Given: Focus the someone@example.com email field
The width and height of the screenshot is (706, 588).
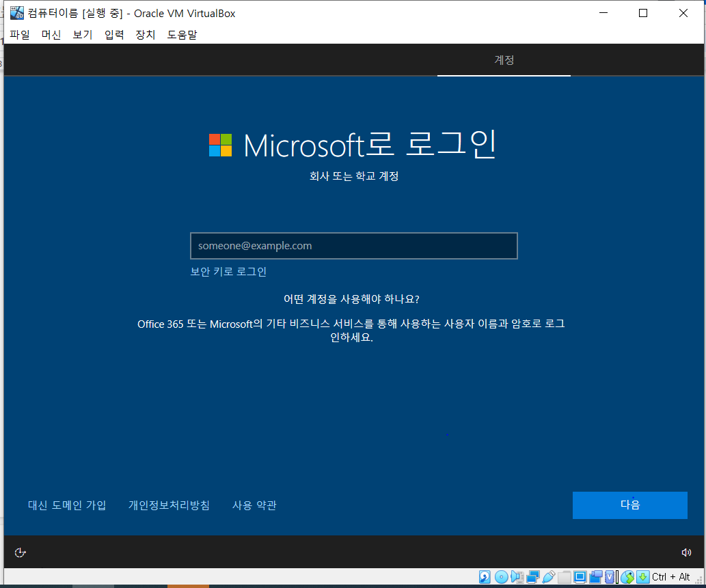Looking at the screenshot, I should [354, 246].
